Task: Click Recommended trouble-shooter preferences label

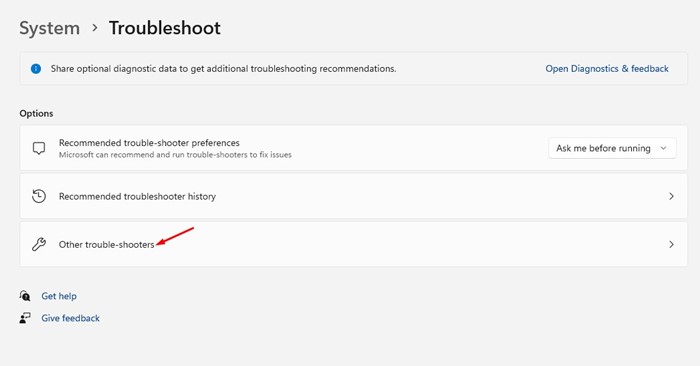Action: pos(149,143)
